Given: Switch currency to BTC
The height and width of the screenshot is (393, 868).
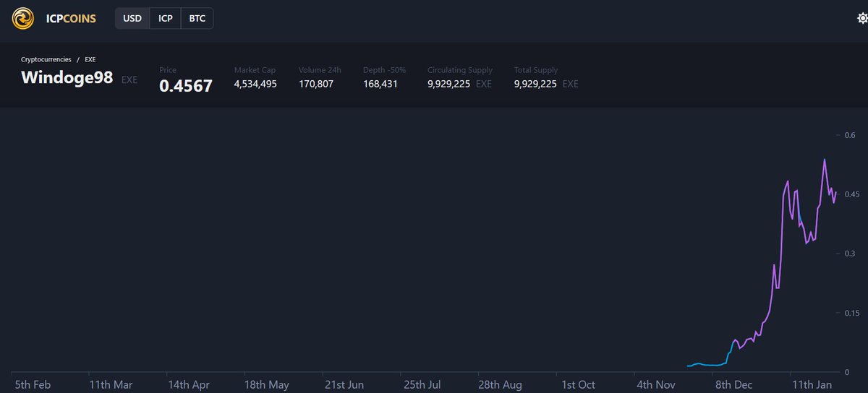Looking at the screenshot, I should (197, 18).
